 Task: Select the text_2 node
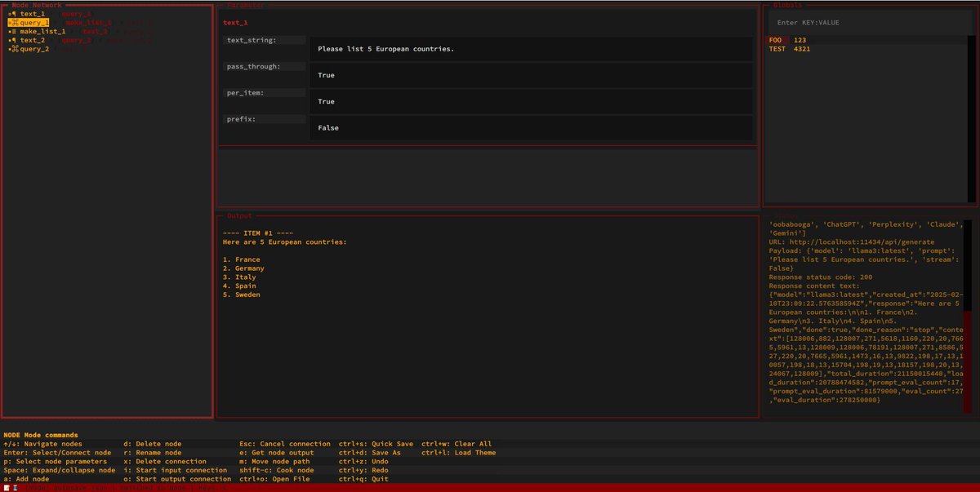(33, 40)
